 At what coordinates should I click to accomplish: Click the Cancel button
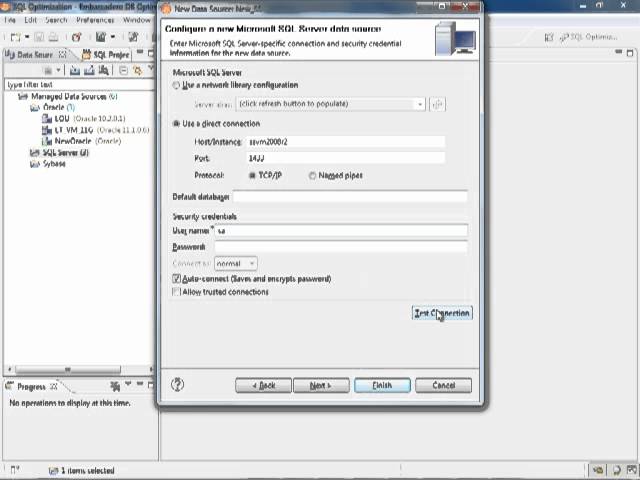tap(443, 385)
